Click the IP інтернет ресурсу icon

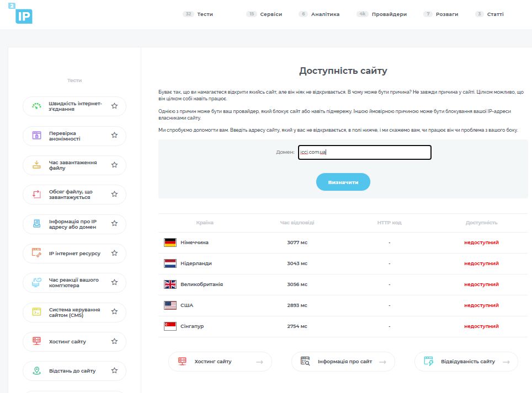(37, 253)
